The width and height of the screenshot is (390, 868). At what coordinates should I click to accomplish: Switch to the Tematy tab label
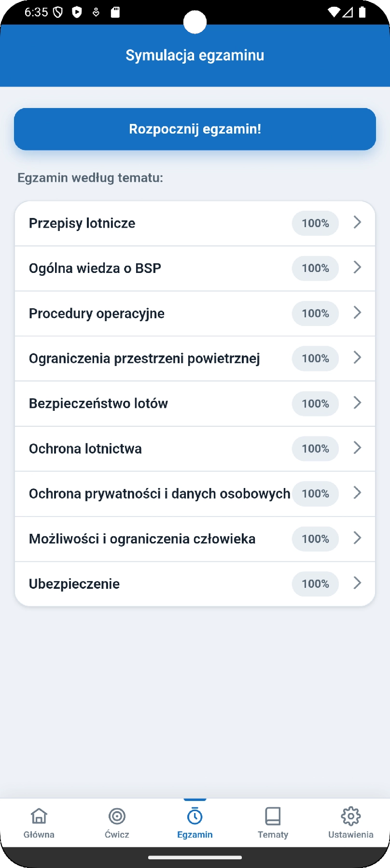pyautogui.click(x=273, y=835)
